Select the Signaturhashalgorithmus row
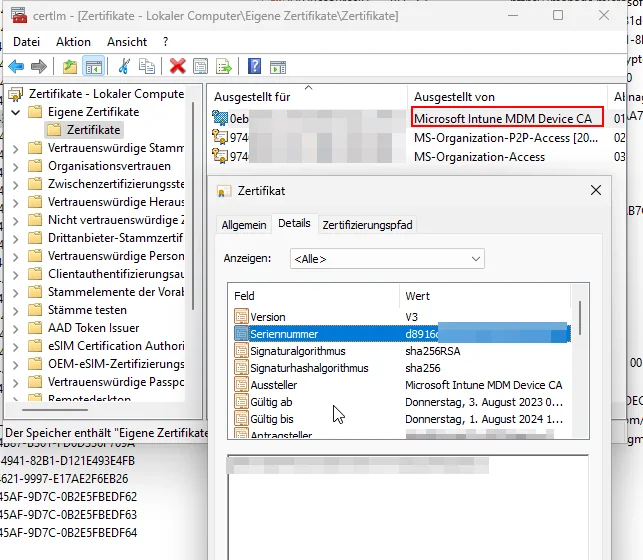The height and width of the screenshot is (560, 643). click(402, 368)
